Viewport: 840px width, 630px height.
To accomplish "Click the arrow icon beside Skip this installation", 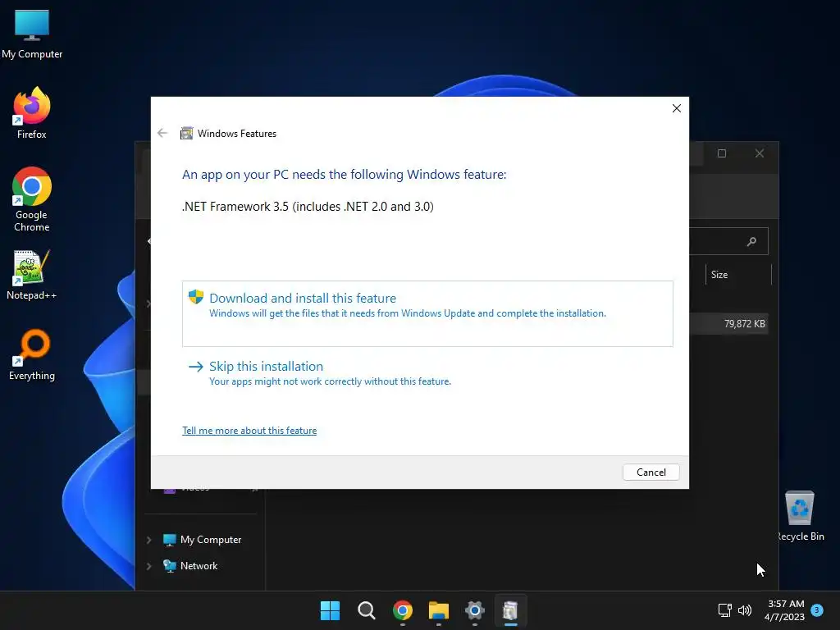I will point(196,367).
